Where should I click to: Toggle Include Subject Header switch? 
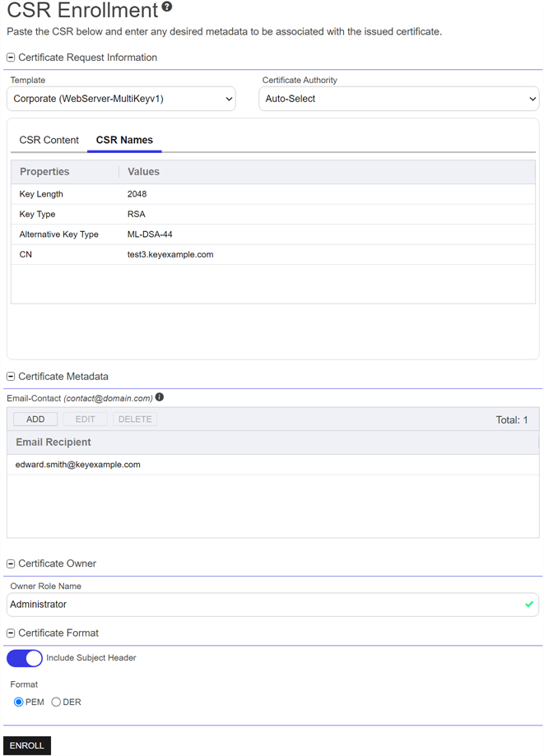(25, 658)
